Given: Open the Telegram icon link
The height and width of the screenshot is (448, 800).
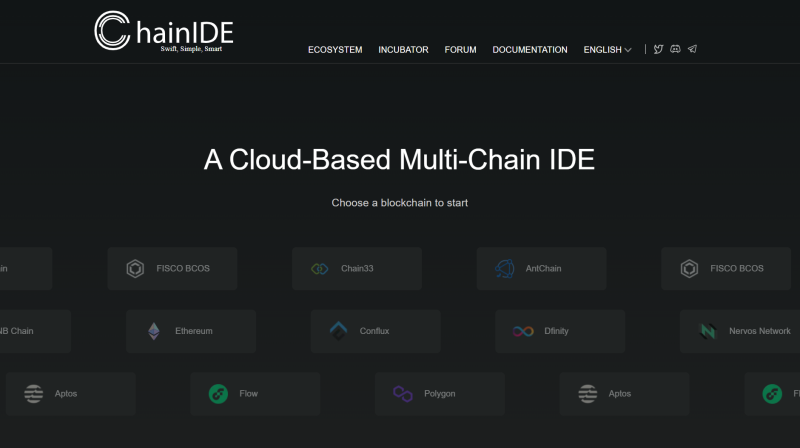Looking at the screenshot, I should tap(692, 49).
